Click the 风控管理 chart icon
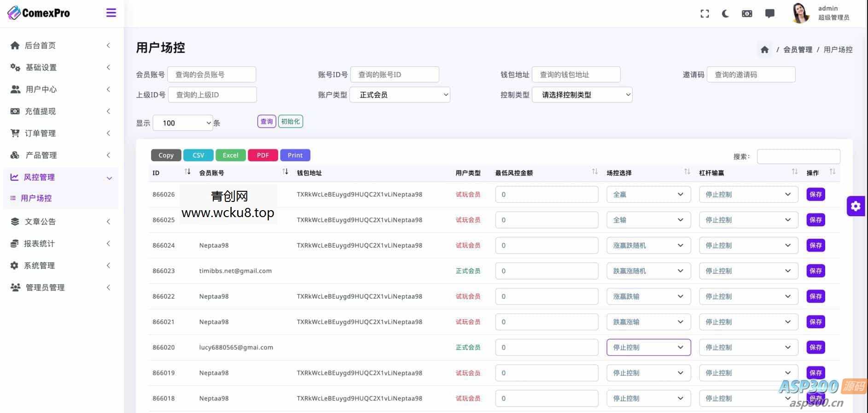This screenshot has height=413, width=868. pos(15,177)
